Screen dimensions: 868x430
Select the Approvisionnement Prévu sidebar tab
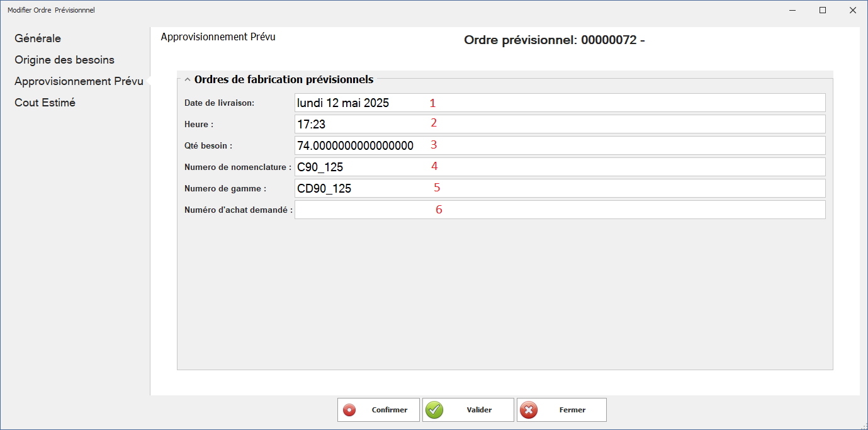[79, 81]
